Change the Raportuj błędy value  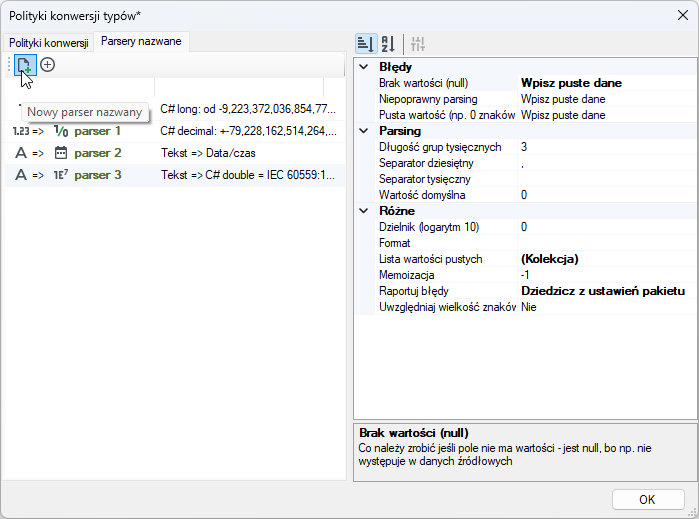point(607,291)
